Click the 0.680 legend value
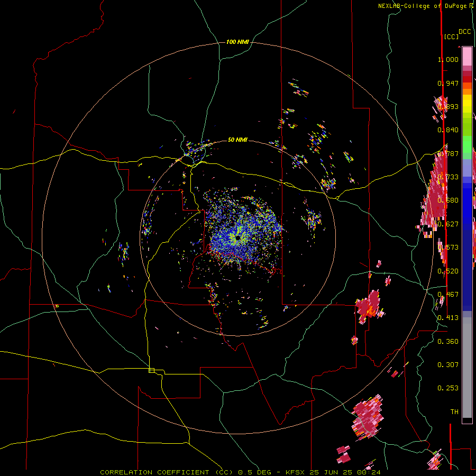This screenshot has height=476, width=476. coord(448,200)
